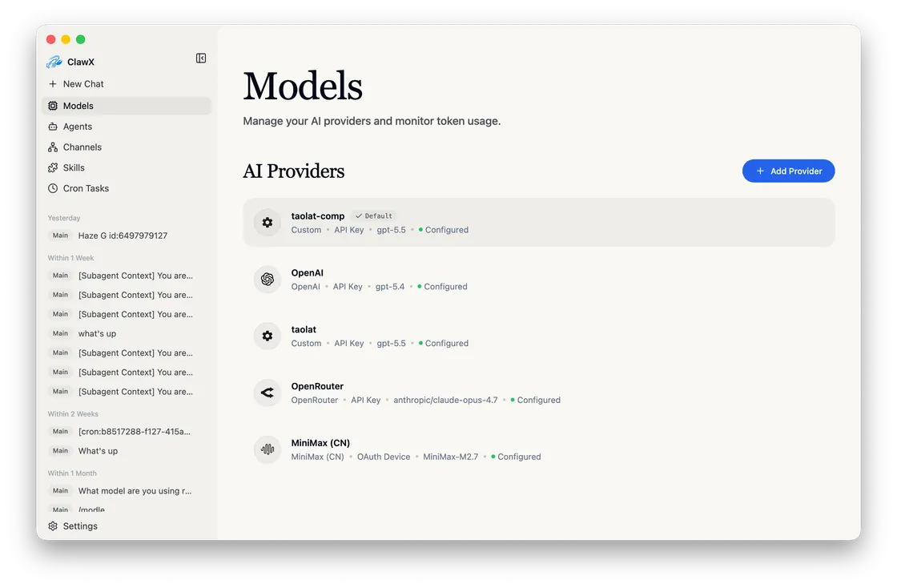Image resolution: width=897 pixels, height=588 pixels.
Task: Click 'gpt-5.4' on the OpenAI row
Action: (390, 287)
